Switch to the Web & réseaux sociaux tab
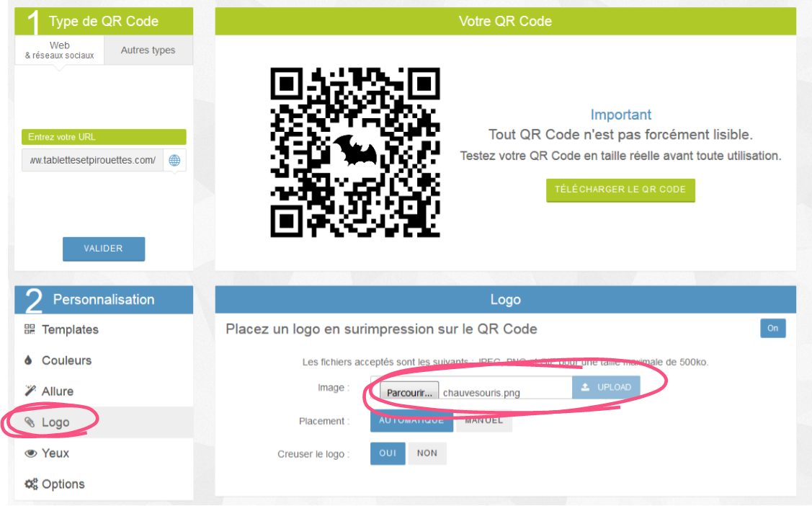The height and width of the screenshot is (506, 812). tap(60, 50)
